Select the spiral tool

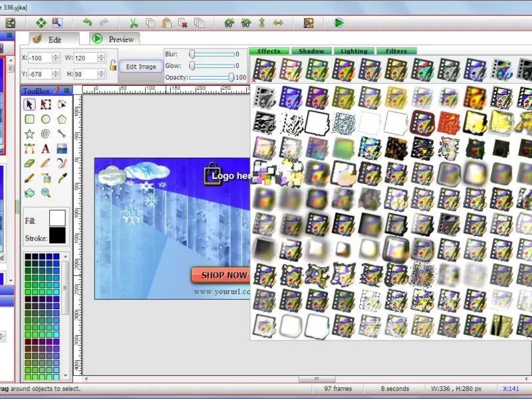tap(46, 134)
